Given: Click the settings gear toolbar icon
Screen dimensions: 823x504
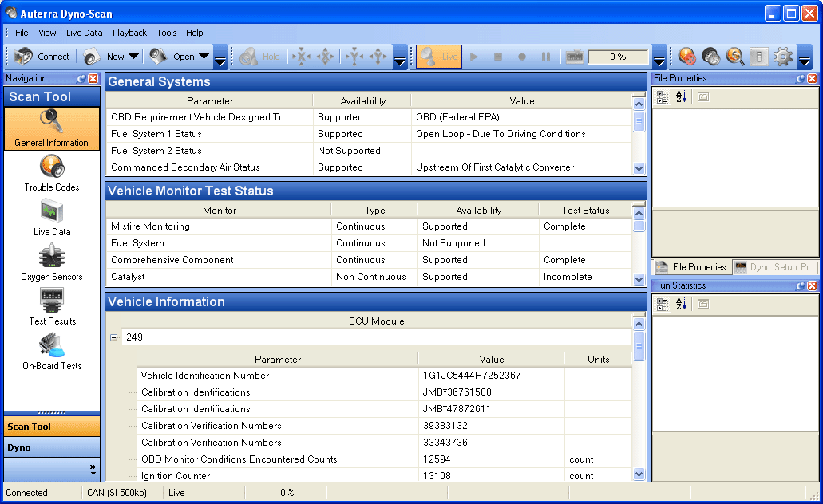Looking at the screenshot, I should (783, 57).
